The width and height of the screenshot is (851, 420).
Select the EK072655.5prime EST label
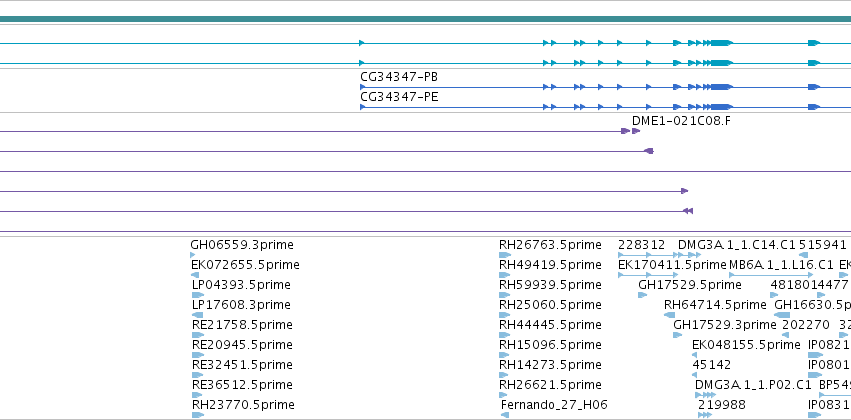coord(245,265)
